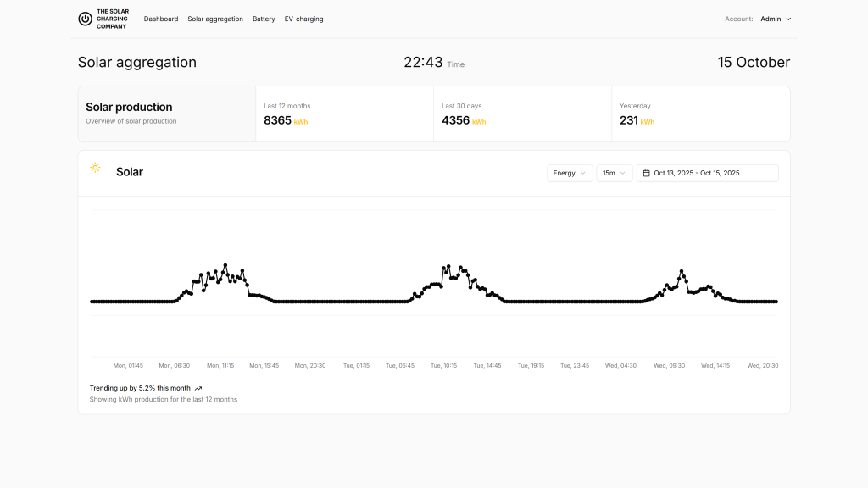
Task: Open the Dashboard page
Action: [161, 19]
